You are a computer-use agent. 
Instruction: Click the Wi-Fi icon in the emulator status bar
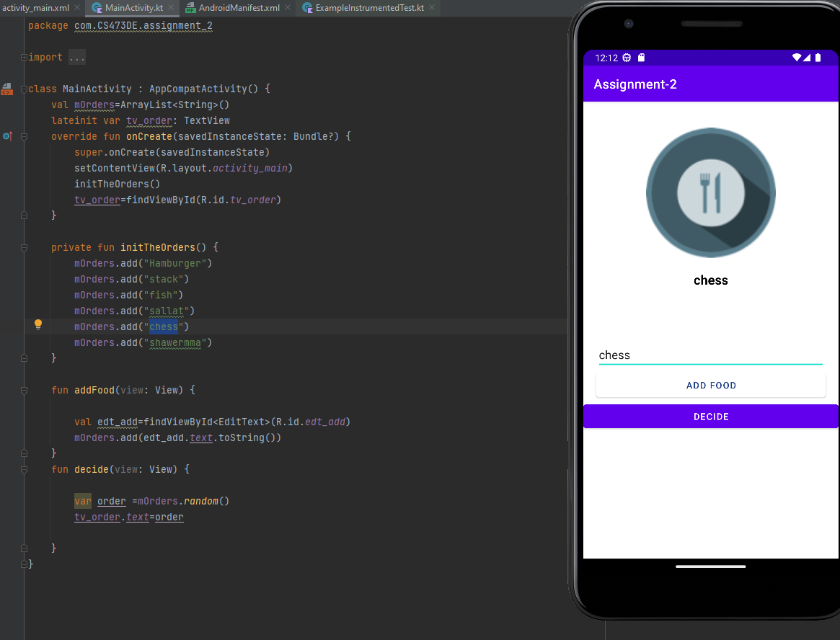[x=797, y=57]
